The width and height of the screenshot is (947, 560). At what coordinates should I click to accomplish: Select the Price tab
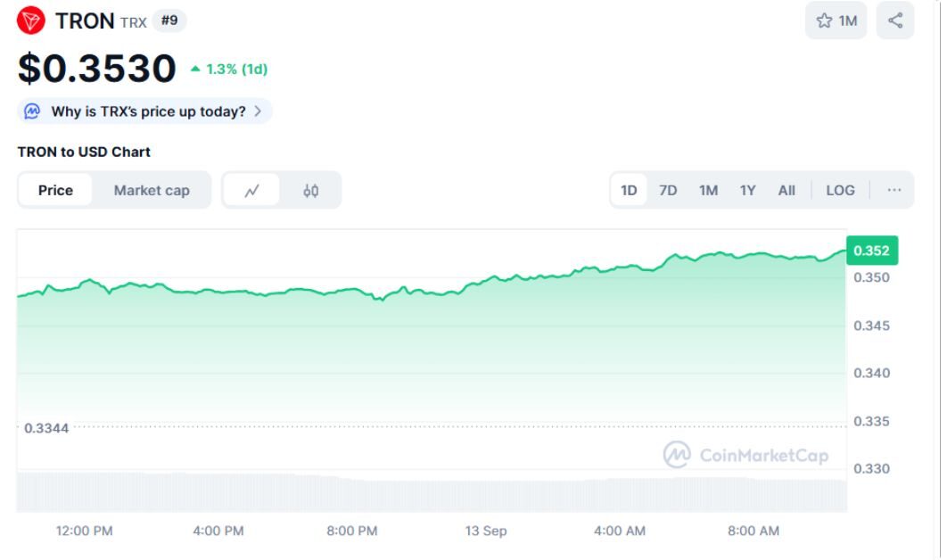pyautogui.click(x=55, y=190)
